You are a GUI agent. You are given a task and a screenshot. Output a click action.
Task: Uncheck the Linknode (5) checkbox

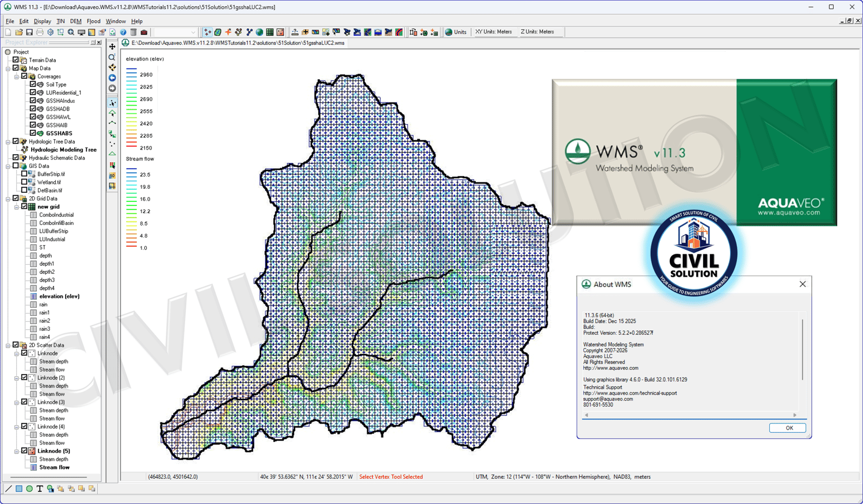24,451
